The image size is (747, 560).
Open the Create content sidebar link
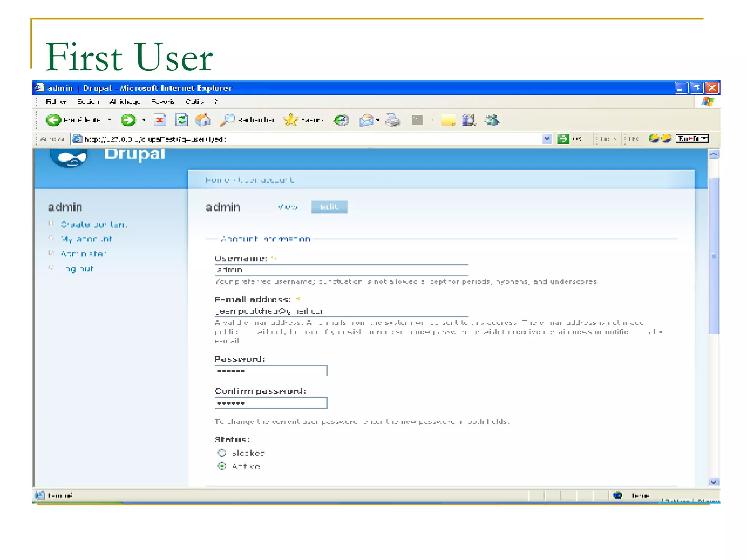[94, 225]
